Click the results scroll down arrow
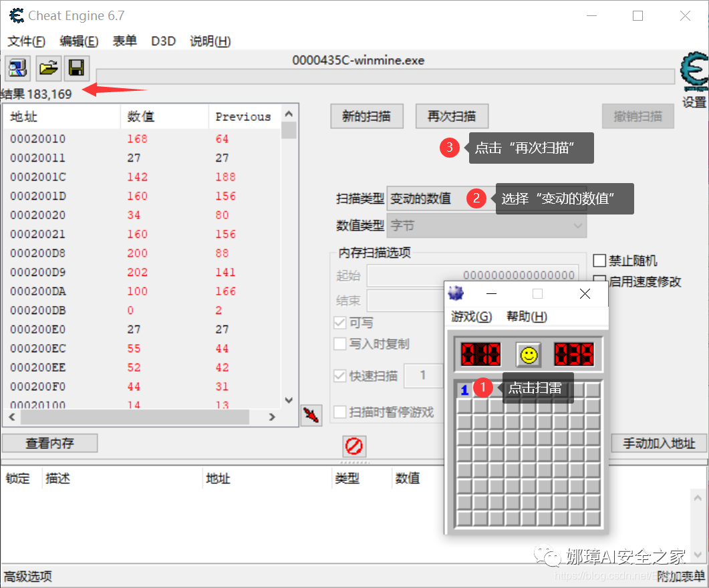 tap(289, 400)
